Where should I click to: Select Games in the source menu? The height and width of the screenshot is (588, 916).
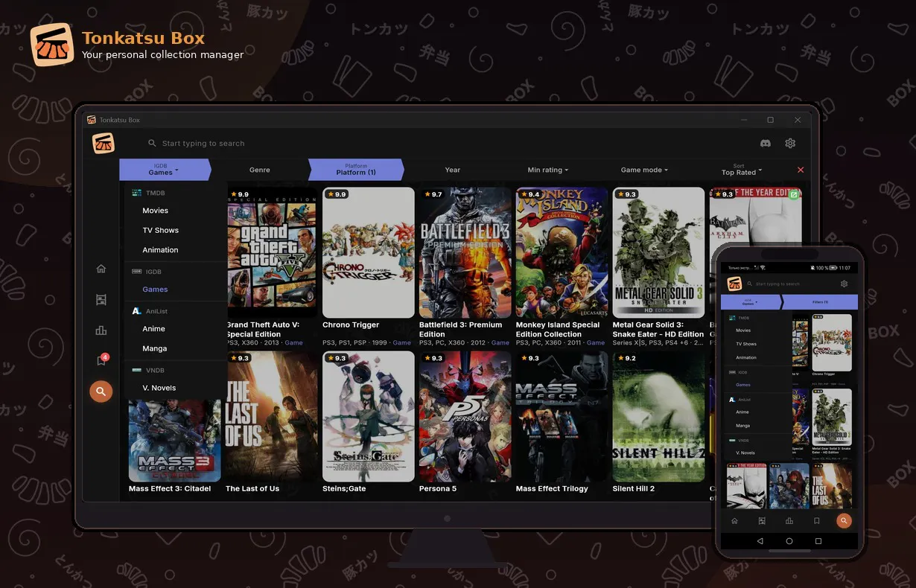click(155, 290)
